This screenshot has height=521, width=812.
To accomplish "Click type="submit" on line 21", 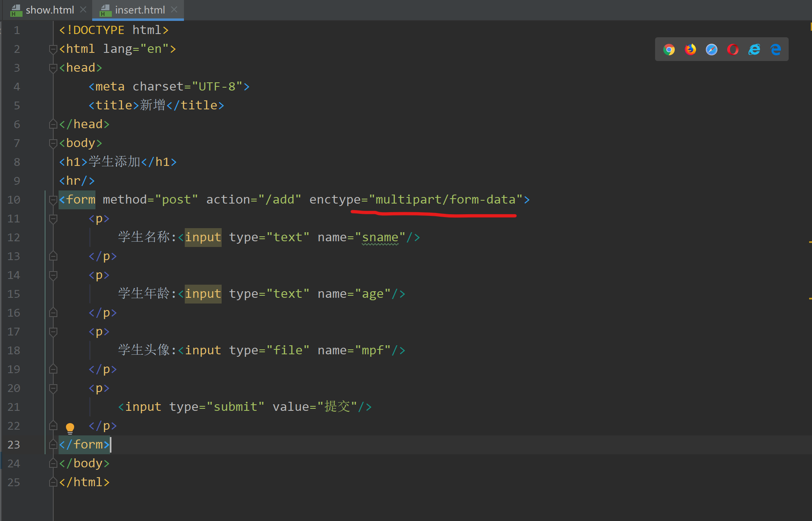I will 217,407.
